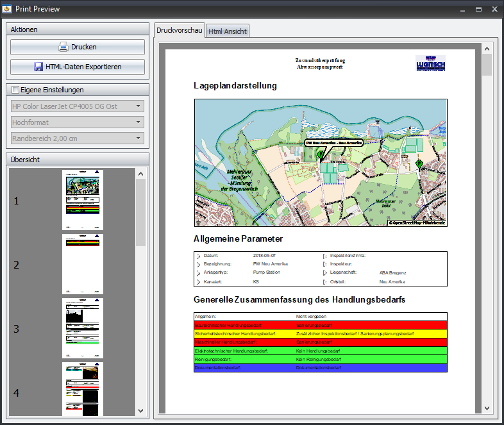Click scroll down arrow in Übersicht thumbnail list
Image resolution: width=504 pixels, height=425 pixels.
pos(140,410)
